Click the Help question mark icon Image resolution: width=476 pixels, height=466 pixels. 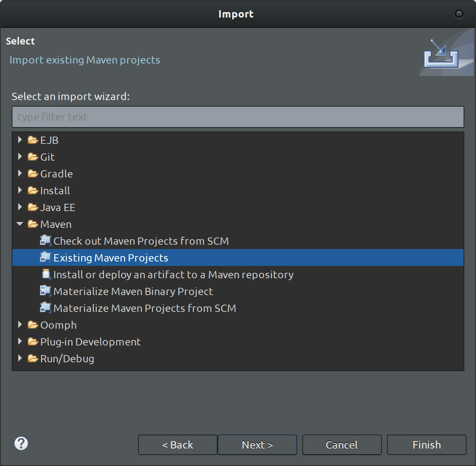(x=21, y=444)
